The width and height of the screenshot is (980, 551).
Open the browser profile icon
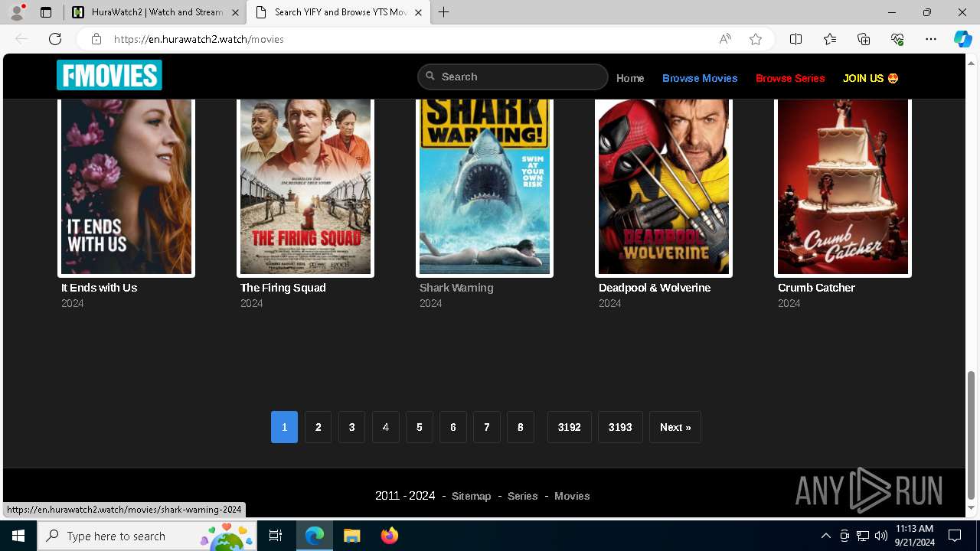pos(17,12)
